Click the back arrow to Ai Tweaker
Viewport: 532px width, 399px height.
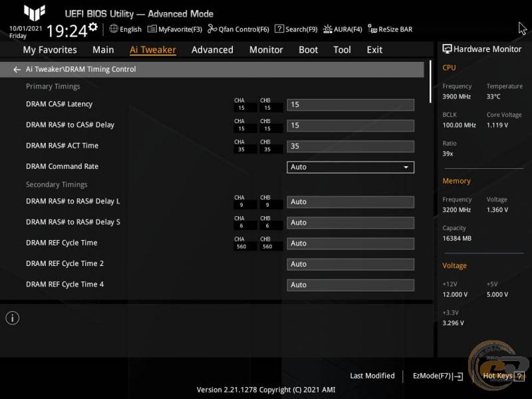pos(17,70)
